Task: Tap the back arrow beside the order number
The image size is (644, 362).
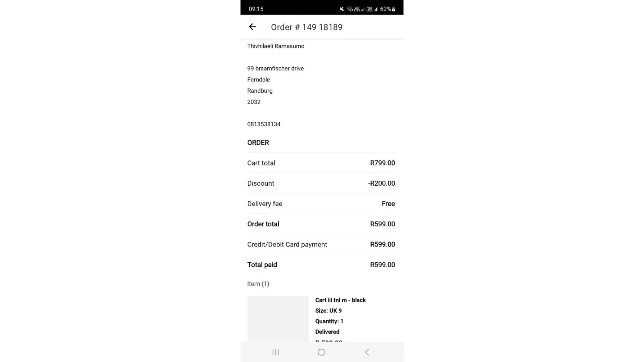Action: 252,27
